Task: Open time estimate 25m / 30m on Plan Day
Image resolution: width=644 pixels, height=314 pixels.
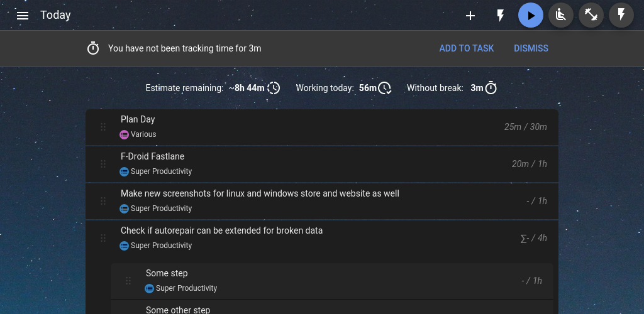Action: pyautogui.click(x=525, y=127)
